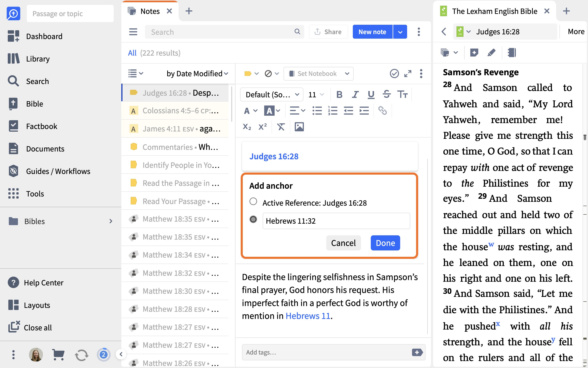
Task: Select the Hebrews 11:32 anchor radio button
Action: (x=253, y=220)
